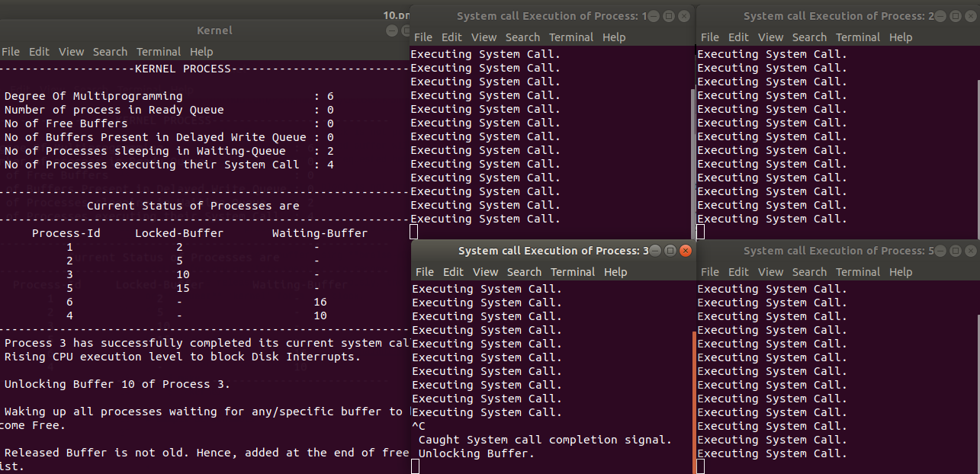The image size is (980, 474).
Task: Open the Search menu in the Kernel window
Action: 110,52
